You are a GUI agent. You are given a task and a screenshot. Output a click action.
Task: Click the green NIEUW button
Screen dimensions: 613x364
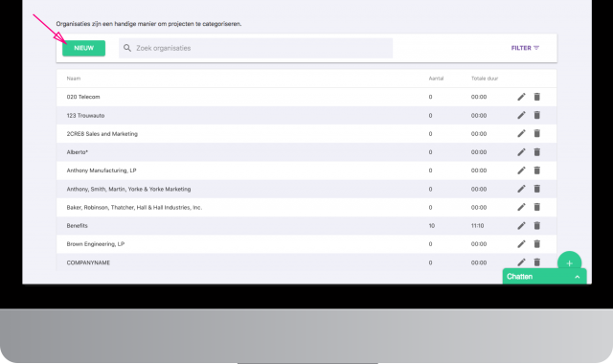tap(83, 48)
